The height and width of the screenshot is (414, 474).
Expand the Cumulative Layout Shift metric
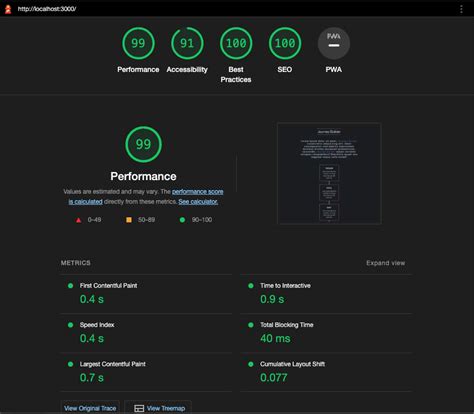(326, 372)
